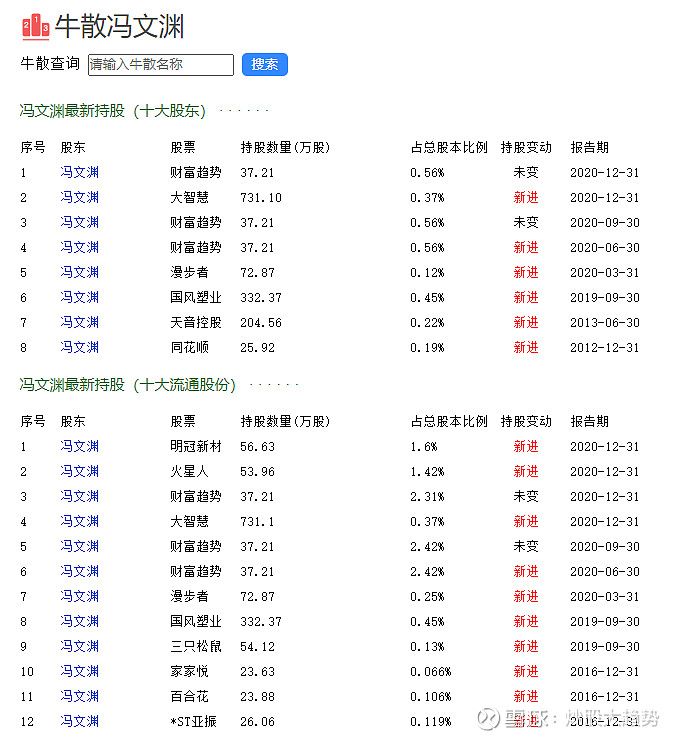Click the 1.42% share ratio value
Image resolution: width=679 pixels, height=739 pixels.
tap(427, 472)
